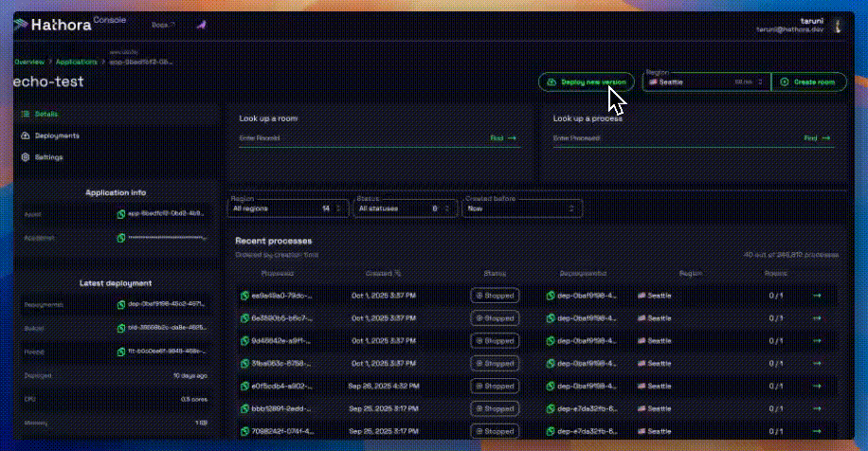
Task: Copy the dep-0baf9198 DeploymentId in Latest deployment
Action: (121, 304)
